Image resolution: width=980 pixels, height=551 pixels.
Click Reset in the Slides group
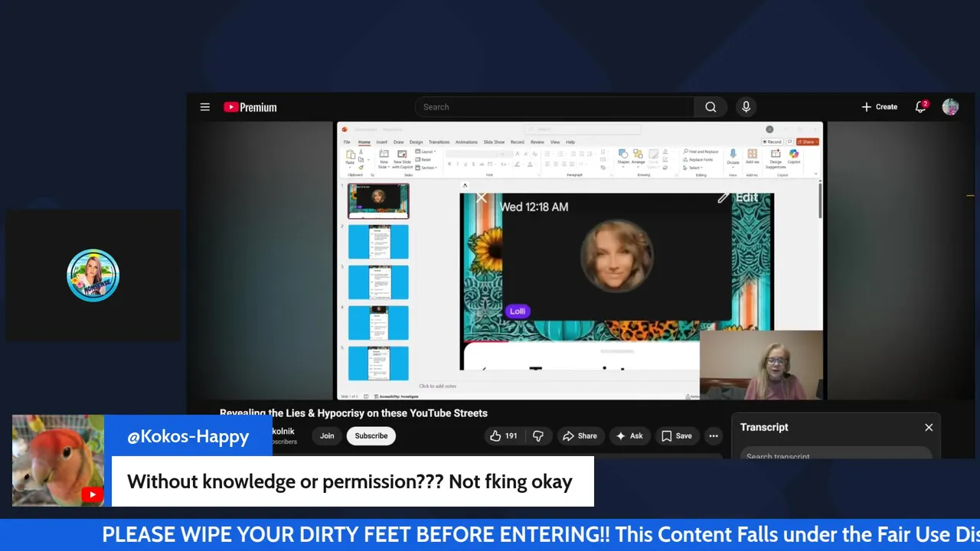[x=424, y=159]
